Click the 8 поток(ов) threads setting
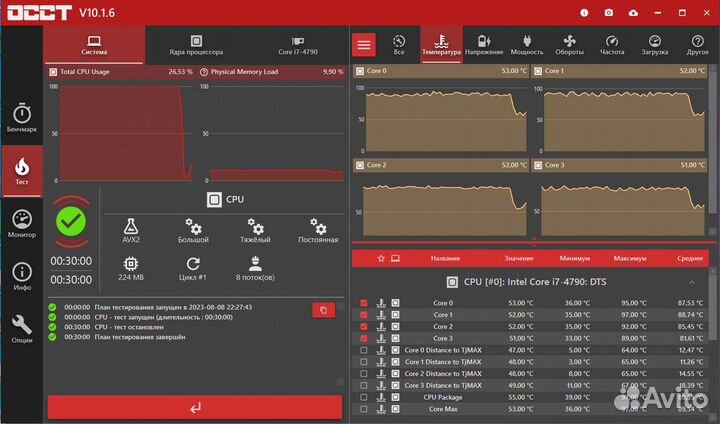The width and height of the screenshot is (720, 424). 255,269
